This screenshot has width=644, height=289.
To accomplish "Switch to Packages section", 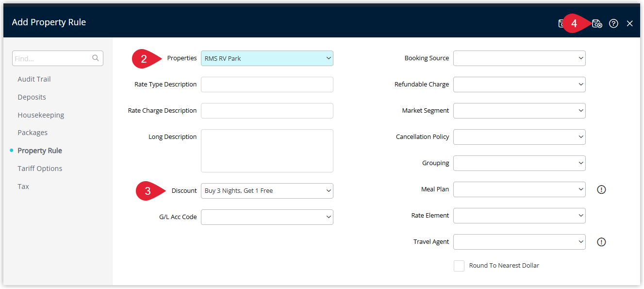I will tap(33, 133).
